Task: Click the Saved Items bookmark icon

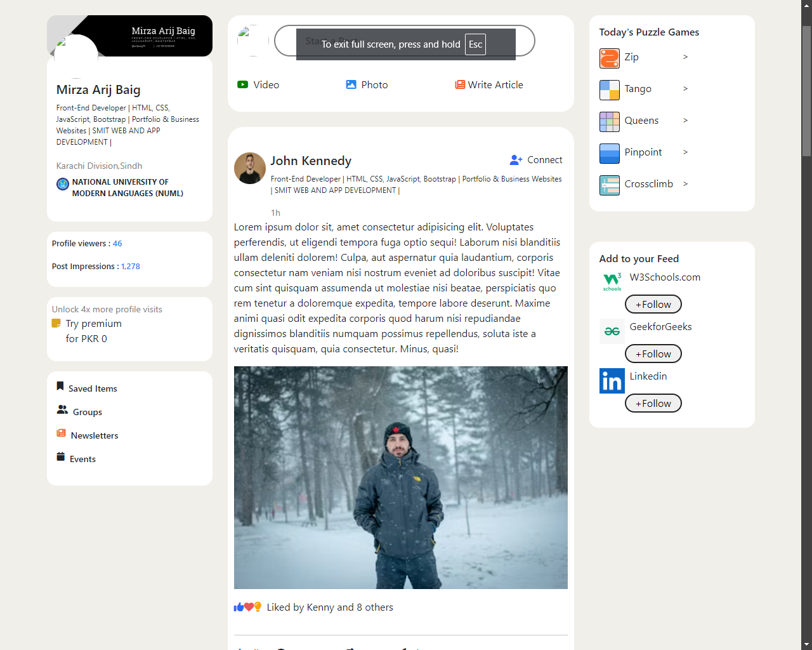Action: click(60, 386)
